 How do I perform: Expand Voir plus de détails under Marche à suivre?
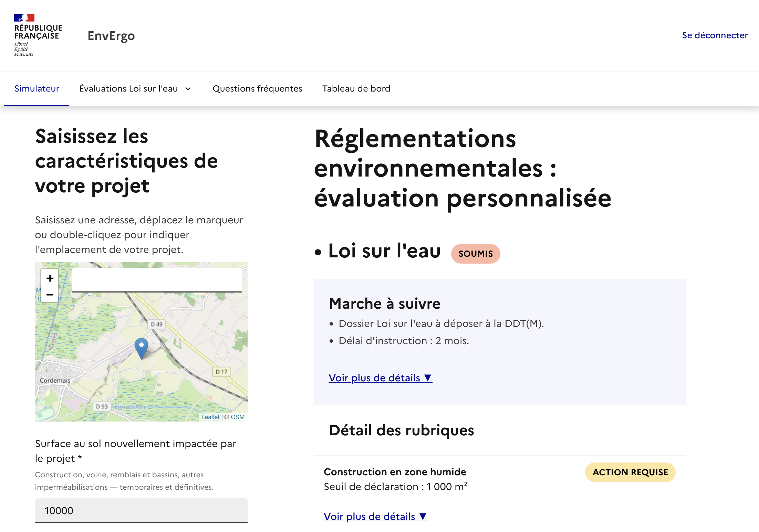click(x=381, y=378)
